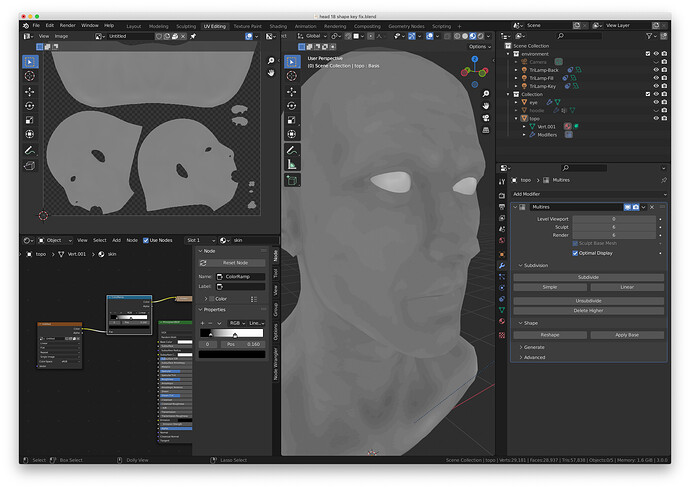This screenshot has width=690, height=488.
Task: Select the Rip Region tool in UV editor
Action: click(29, 166)
